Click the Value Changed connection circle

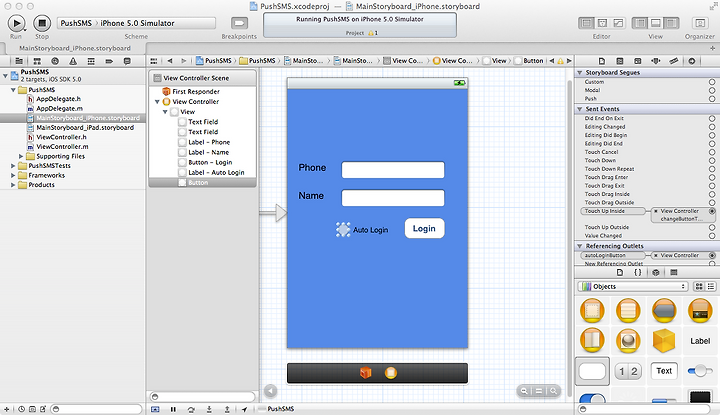[x=712, y=236]
